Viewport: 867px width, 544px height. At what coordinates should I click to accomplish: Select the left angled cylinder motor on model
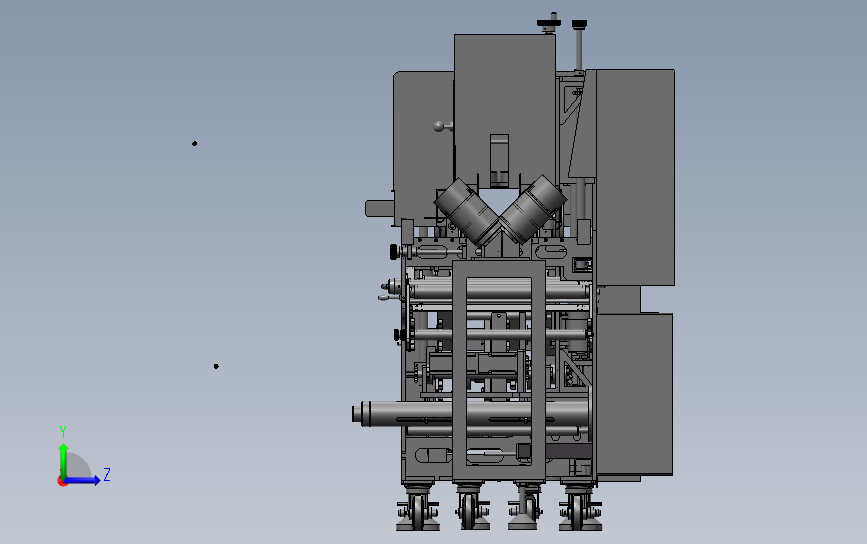tap(467, 211)
